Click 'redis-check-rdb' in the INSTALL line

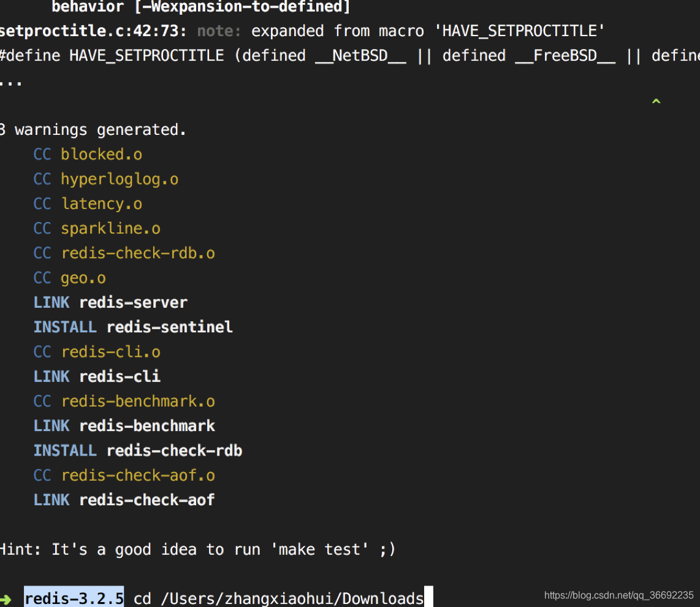(x=174, y=451)
